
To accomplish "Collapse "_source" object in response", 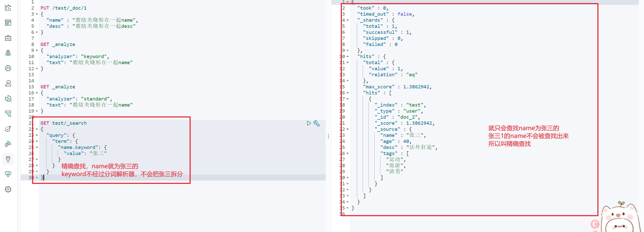I will (x=348, y=129).
